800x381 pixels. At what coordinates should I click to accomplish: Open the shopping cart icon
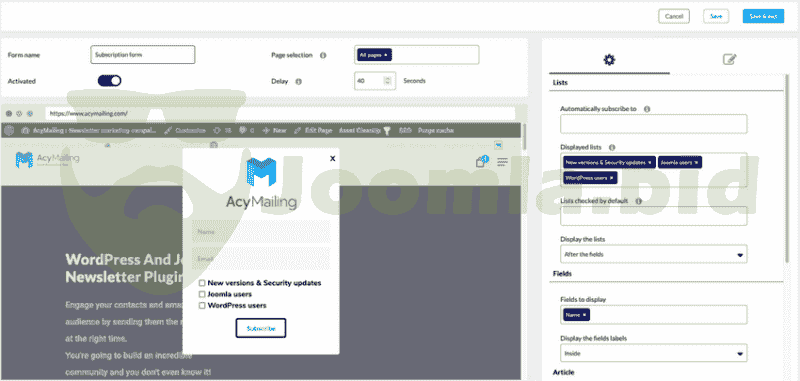[x=482, y=162]
